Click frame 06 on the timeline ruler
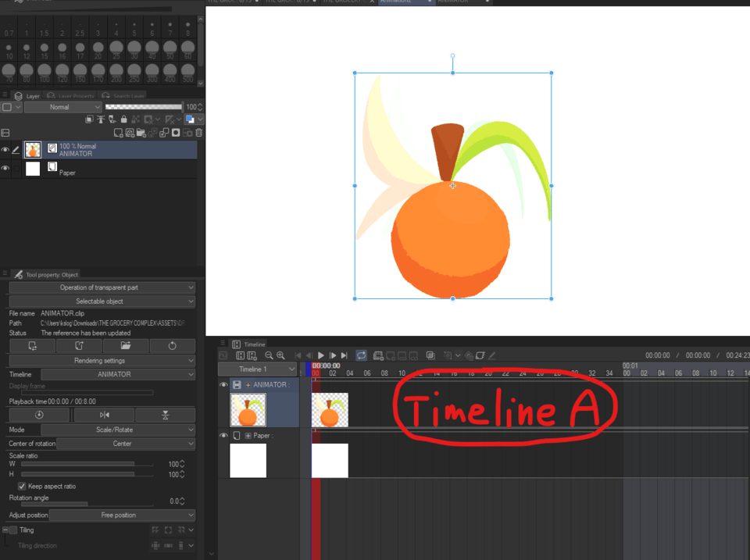 pos(367,373)
